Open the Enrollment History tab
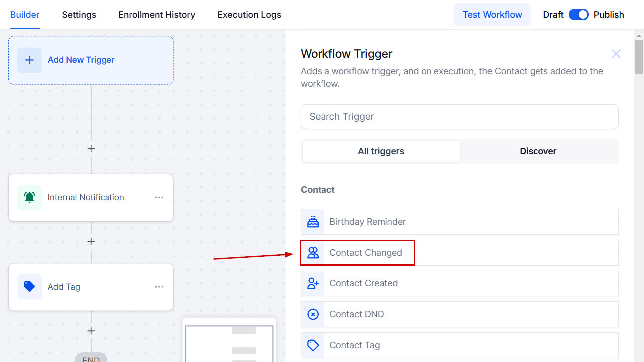 157,15
